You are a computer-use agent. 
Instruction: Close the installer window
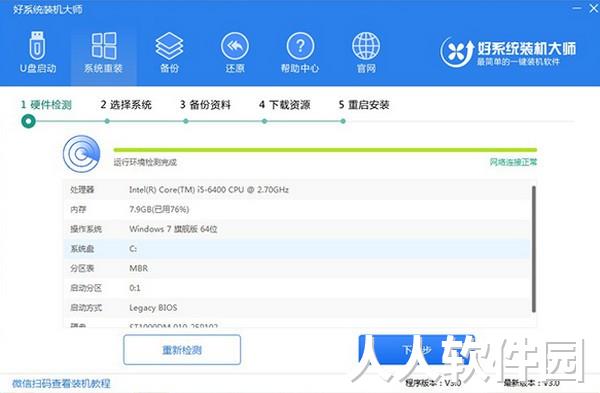[x=594, y=8]
